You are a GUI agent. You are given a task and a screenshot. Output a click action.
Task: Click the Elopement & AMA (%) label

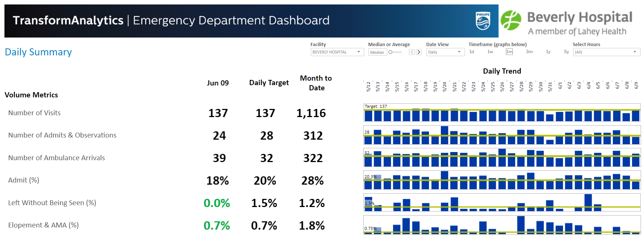tap(43, 225)
